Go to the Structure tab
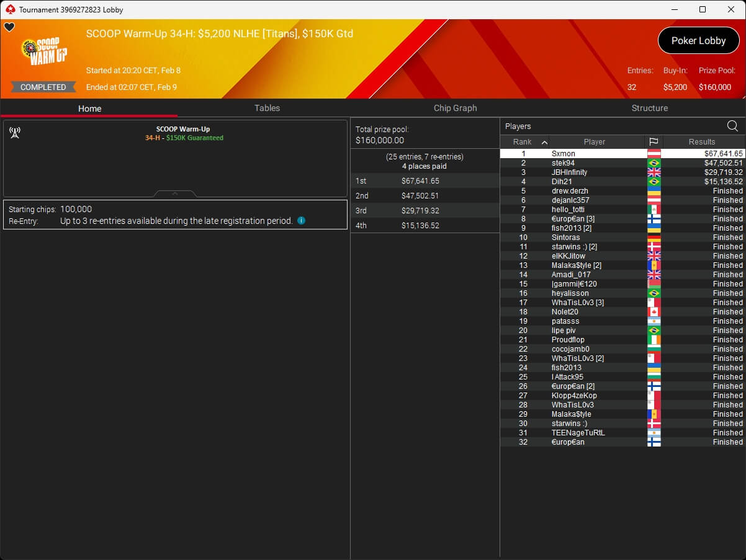Viewport: 746px width, 560px height. [x=649, y=108]
